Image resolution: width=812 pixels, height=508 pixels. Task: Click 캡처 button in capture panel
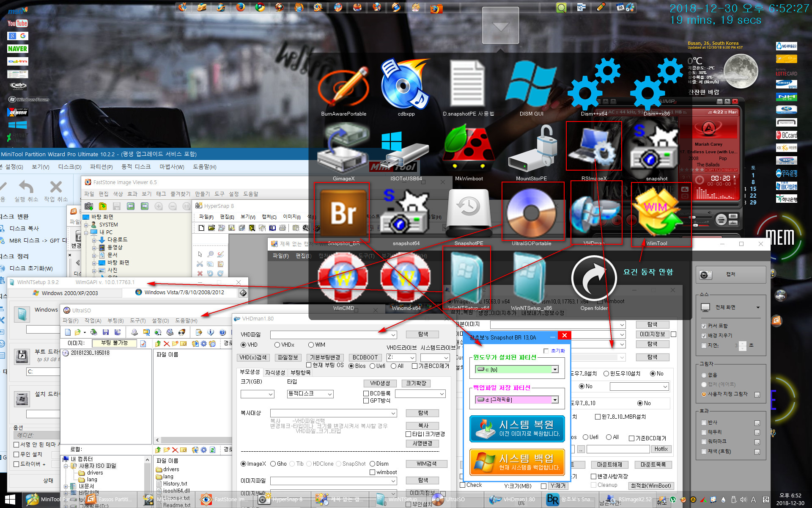point(730,275)
